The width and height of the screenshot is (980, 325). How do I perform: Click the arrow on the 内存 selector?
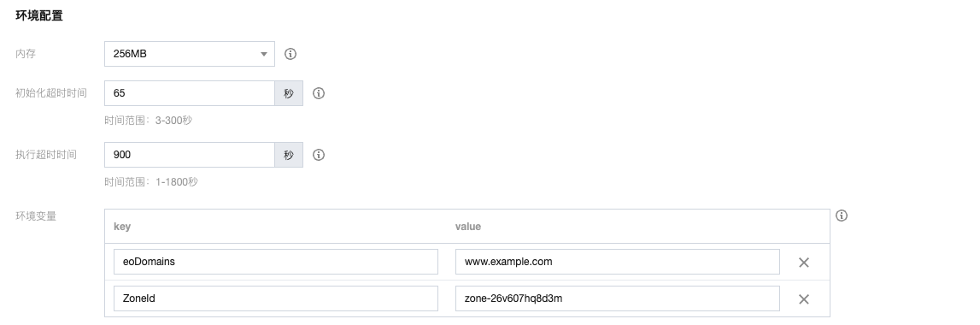(264, 55)
